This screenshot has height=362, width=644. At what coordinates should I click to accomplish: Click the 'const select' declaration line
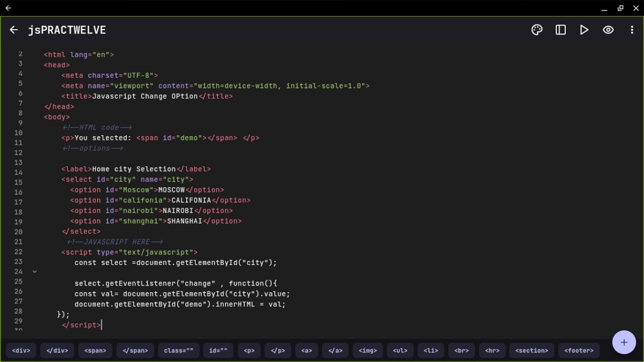[x=176, y=262]
